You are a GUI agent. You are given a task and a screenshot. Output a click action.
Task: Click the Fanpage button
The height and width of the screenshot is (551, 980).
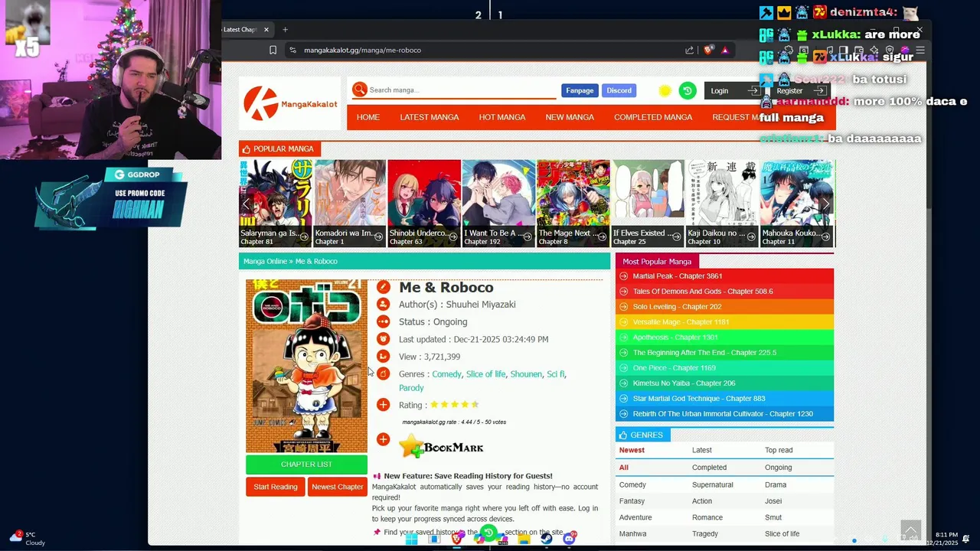click(580, 90)
